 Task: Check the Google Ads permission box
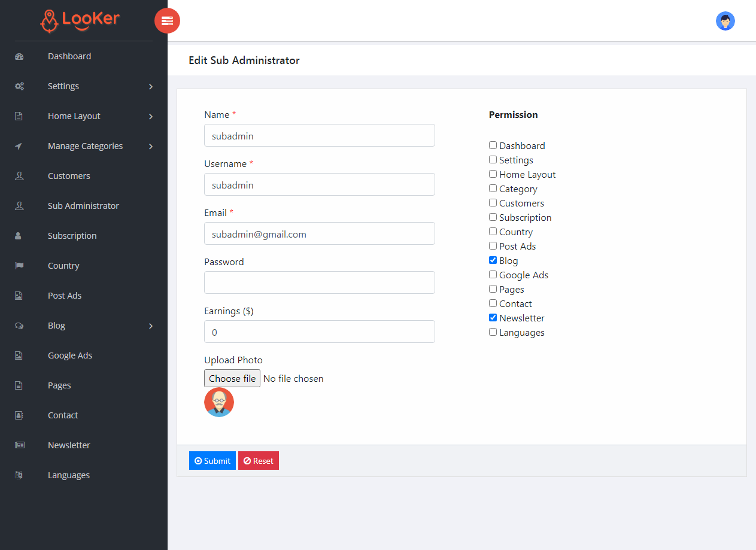pyautogui.click(x=493, y=275)
